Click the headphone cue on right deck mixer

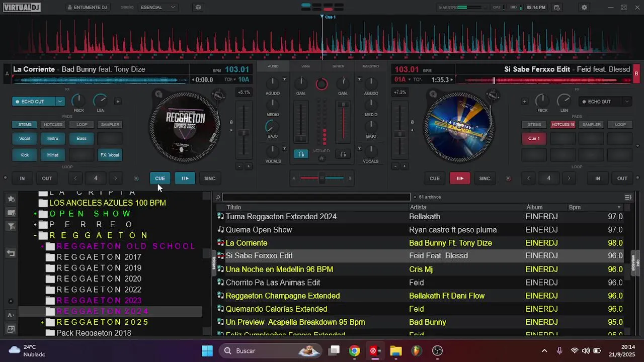[343, 154]
